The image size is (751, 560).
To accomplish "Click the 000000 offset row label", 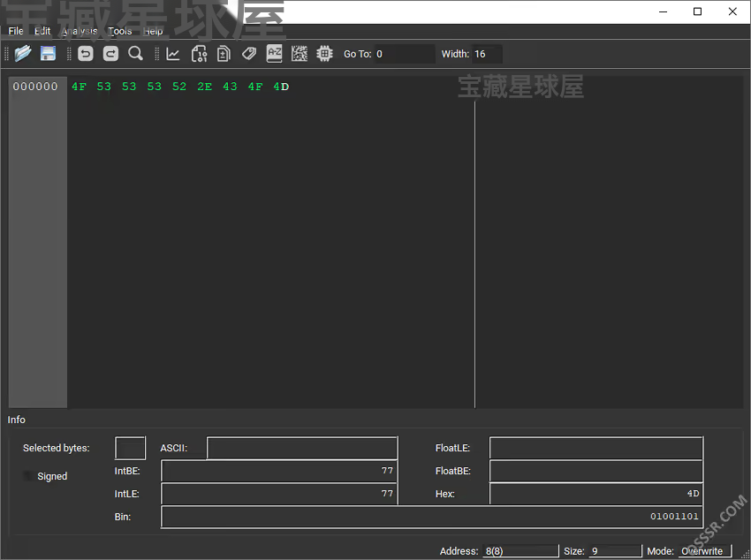I will [35, 87].
